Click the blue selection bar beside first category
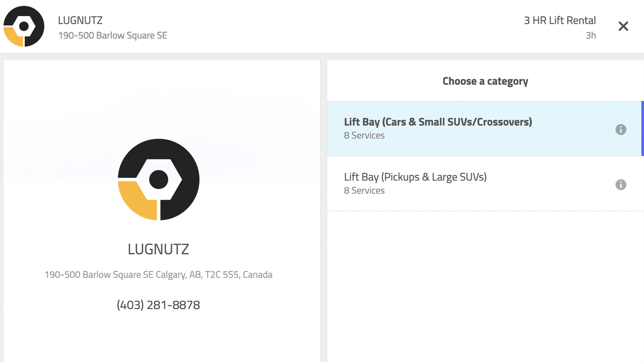The height and width of the screenshot is (362, 644). pyautogui.click(x=643, y=129)
